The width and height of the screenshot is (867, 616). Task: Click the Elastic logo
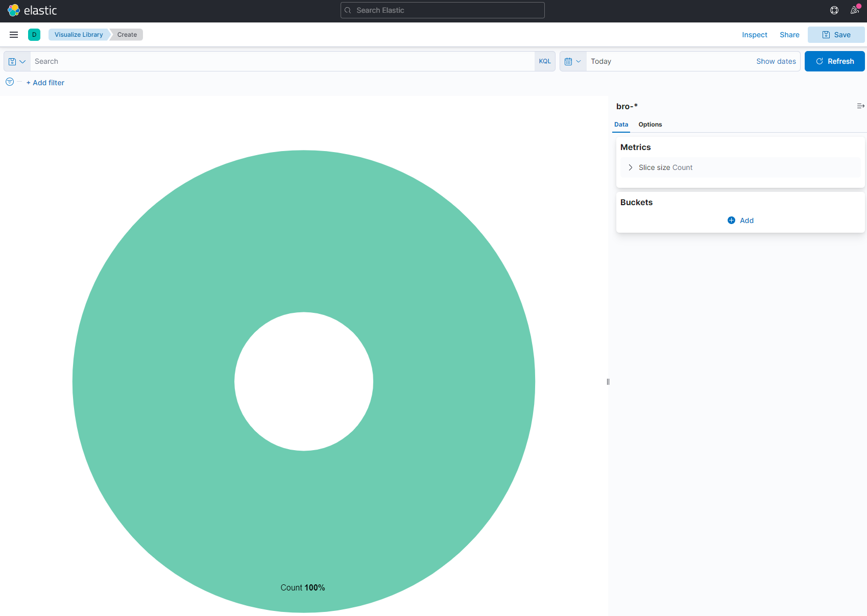coord(32,10)
